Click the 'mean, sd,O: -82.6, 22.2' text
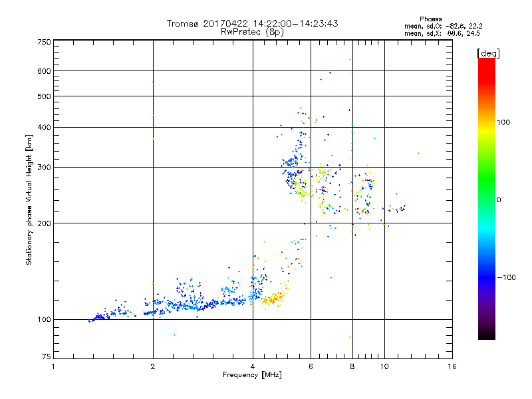The height and width of the screenshot is (399, 532). (x=443, y=26)
